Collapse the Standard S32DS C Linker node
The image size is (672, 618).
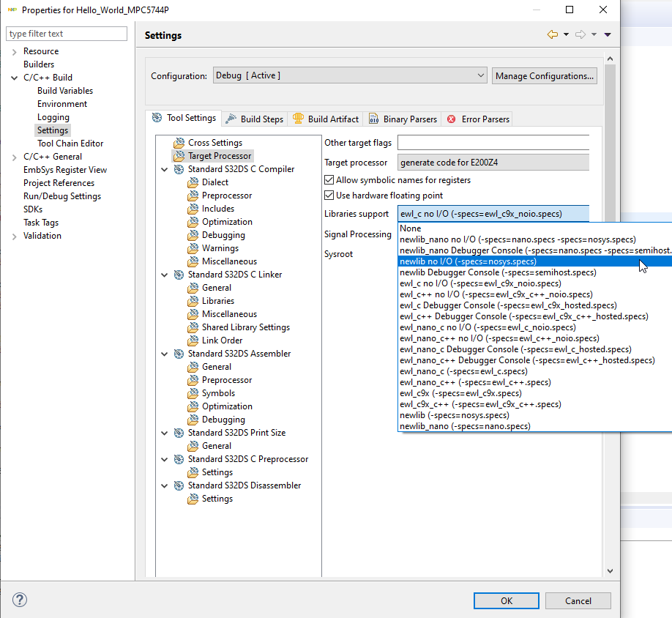[165, 275]
